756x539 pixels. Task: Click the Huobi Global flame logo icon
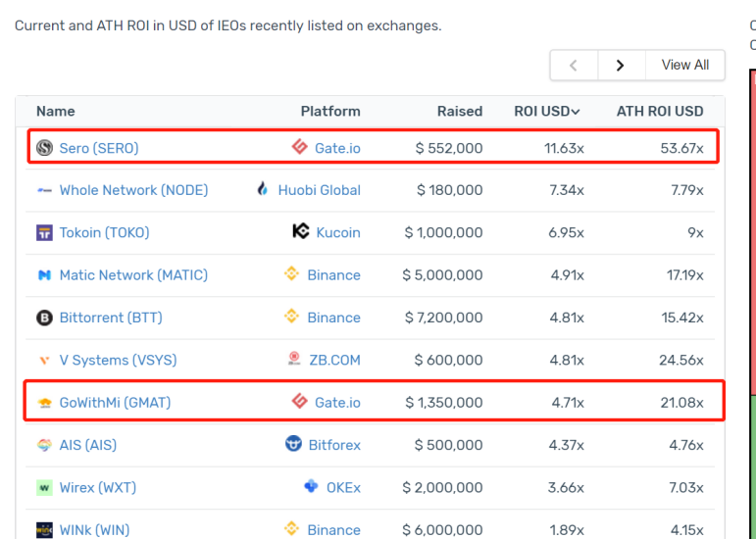(x=262, y=188)
